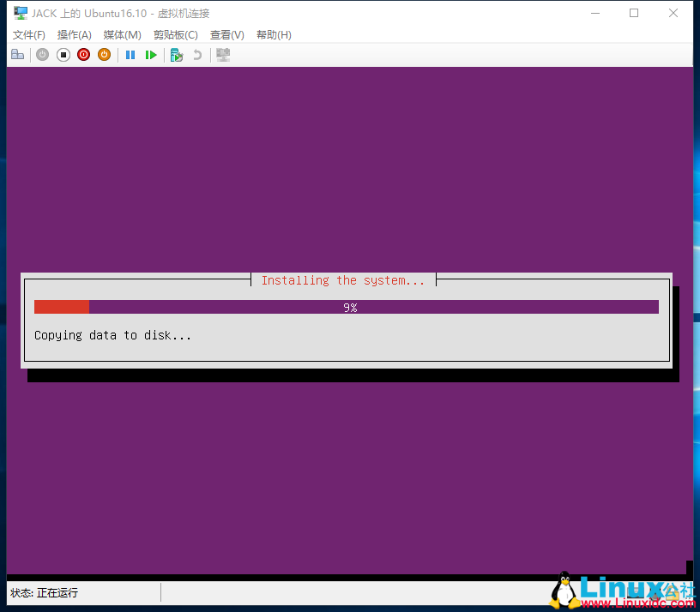Shut down the guest OS via red power icon
The height and width of the screenshot is (612, 700).
(83, 54)
